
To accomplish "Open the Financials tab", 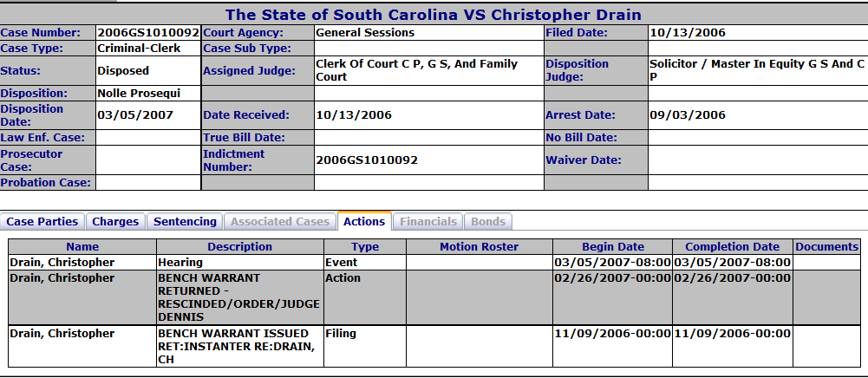I will point(427,221).
